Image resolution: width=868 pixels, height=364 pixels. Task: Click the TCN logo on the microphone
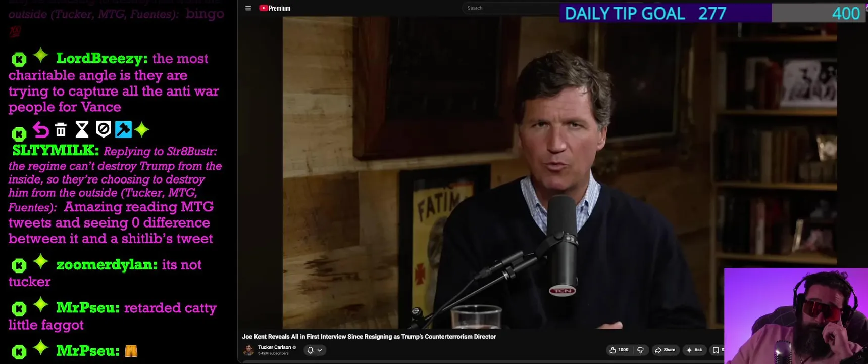(x=562, y=291)
